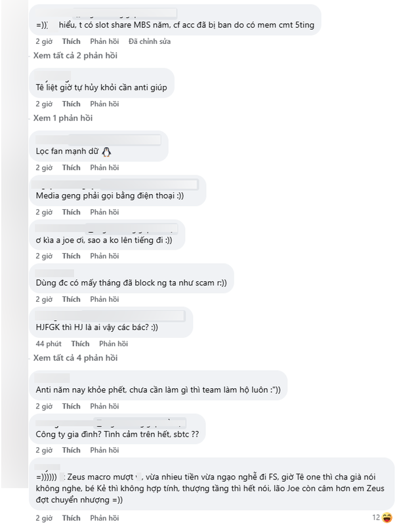Click the penguin emoji in 'Lọc fan mạnh dữ'
This screenshot has width=420, height=526.
click(107, 152)
